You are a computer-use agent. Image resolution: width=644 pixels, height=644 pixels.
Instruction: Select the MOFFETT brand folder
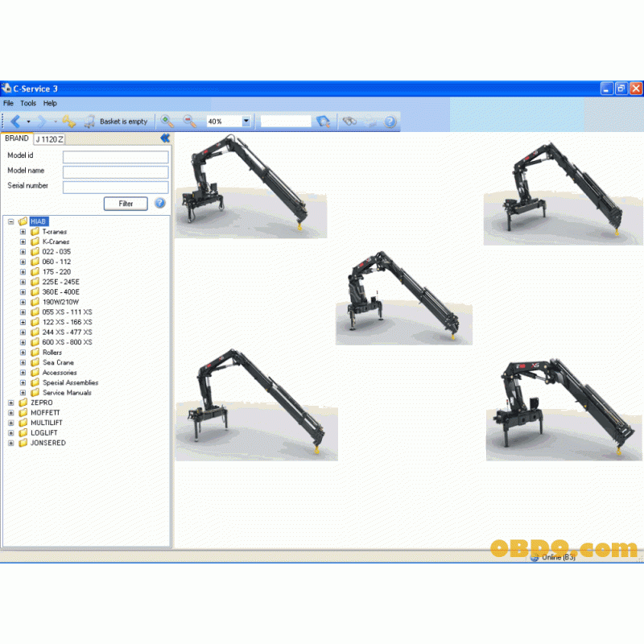(x=45, y=413)
